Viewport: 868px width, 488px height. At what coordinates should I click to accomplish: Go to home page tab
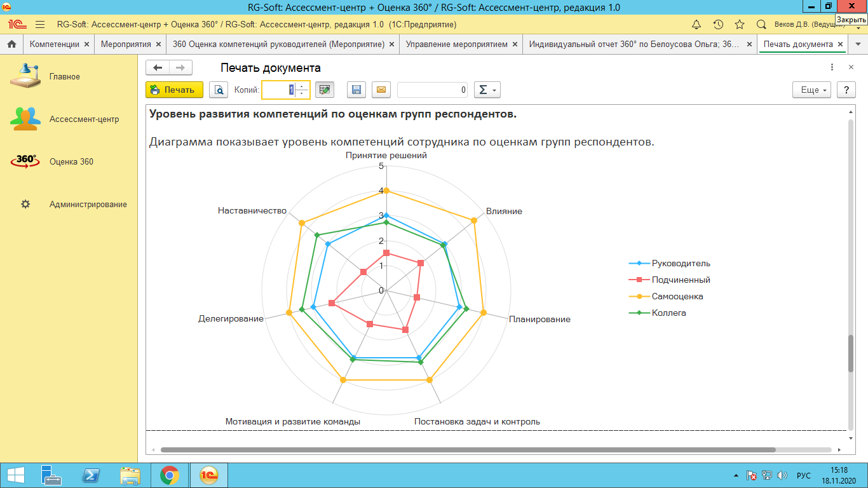click(11, 44)
